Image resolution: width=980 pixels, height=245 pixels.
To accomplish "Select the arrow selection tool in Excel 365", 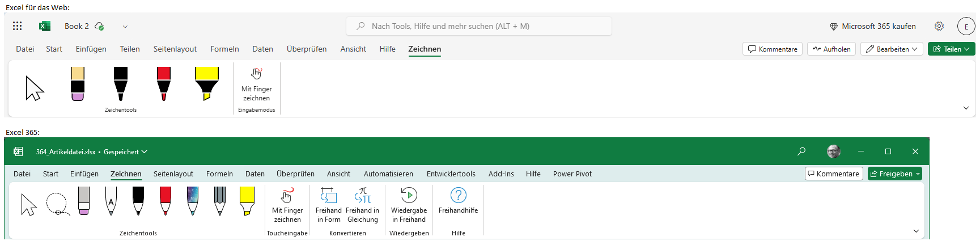I will point(28,204).
